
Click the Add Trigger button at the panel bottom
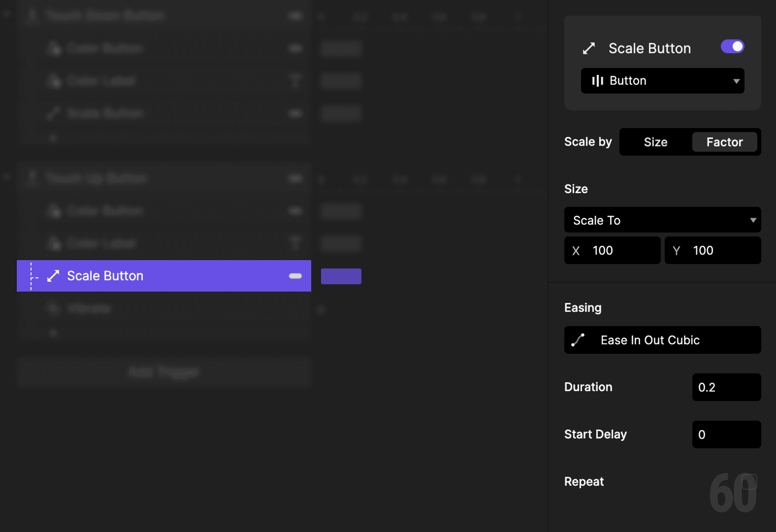point(164,372)
